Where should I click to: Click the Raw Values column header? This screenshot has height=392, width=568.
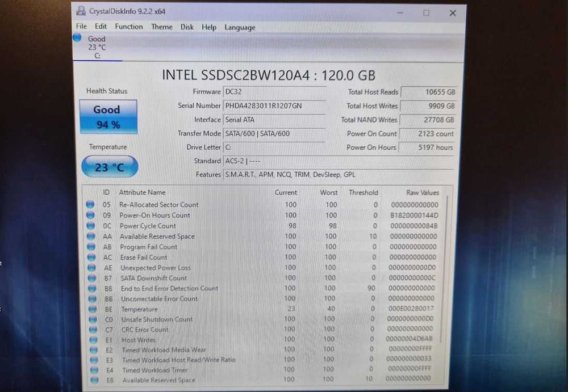(423, 192)
